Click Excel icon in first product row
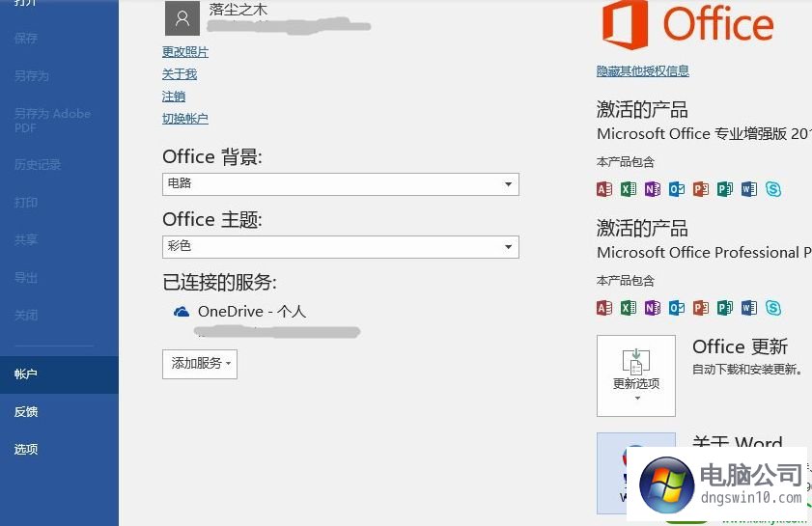812x526 pixels. pyautogui.click(x=629, y=189)
